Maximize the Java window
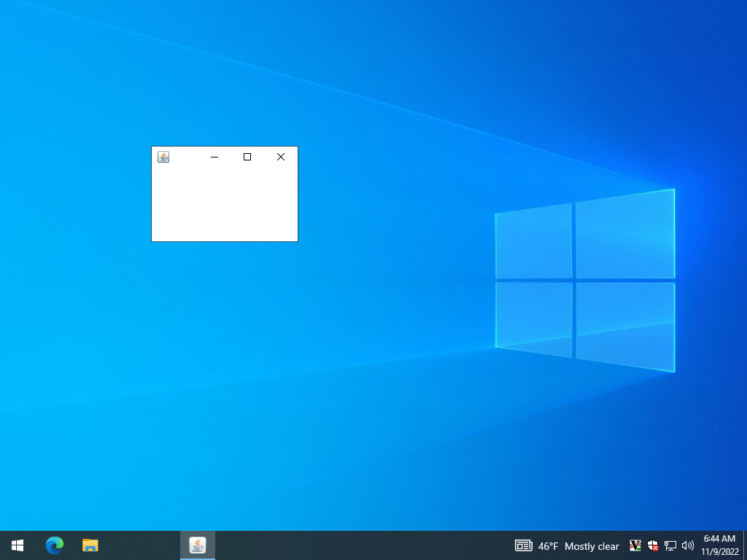The width and height of the screenshot is (747, 560). [247, 157]
